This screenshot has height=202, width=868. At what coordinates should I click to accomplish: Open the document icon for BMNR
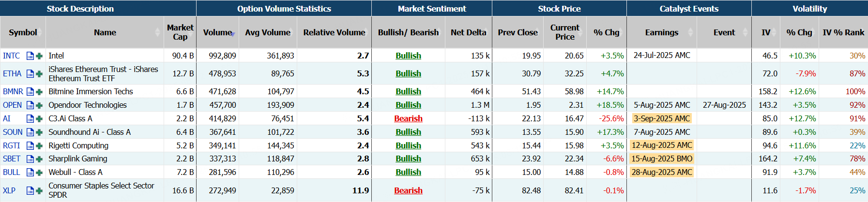(30, 92)
